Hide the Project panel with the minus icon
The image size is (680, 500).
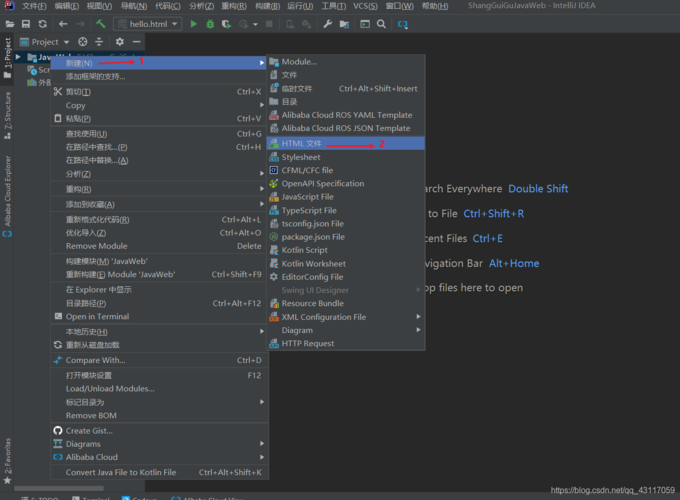pyautogui.click(x=137, y=42)
